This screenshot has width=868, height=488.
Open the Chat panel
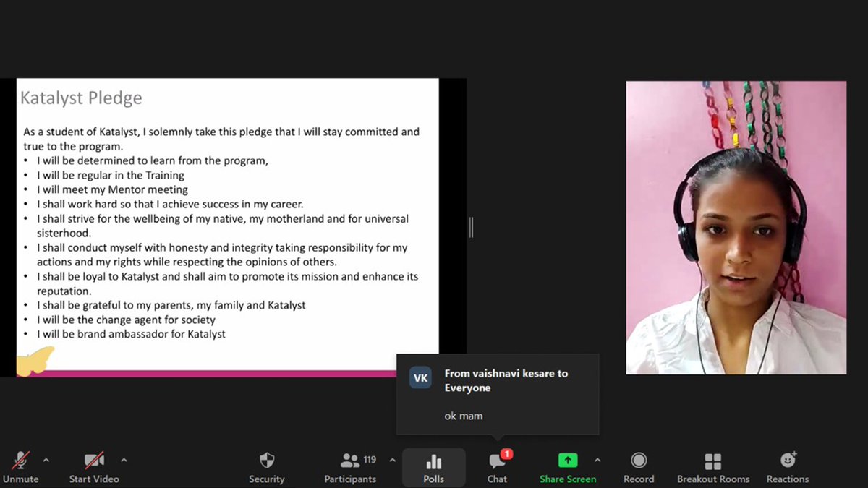(497, 467)
